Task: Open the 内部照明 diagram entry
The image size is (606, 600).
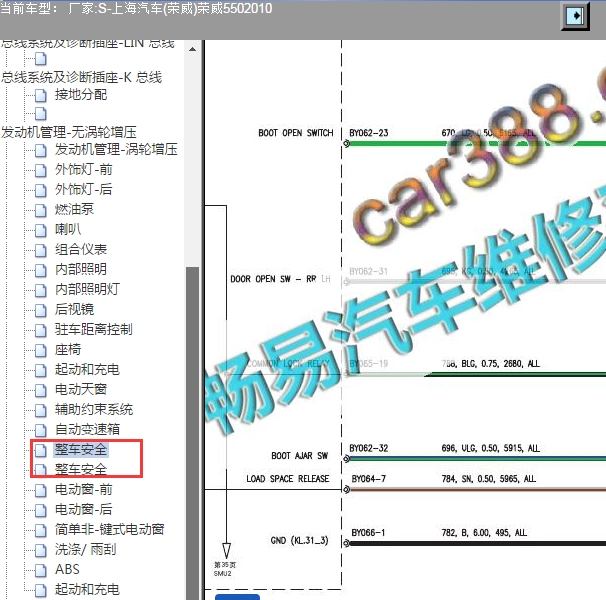Action: 81,269
